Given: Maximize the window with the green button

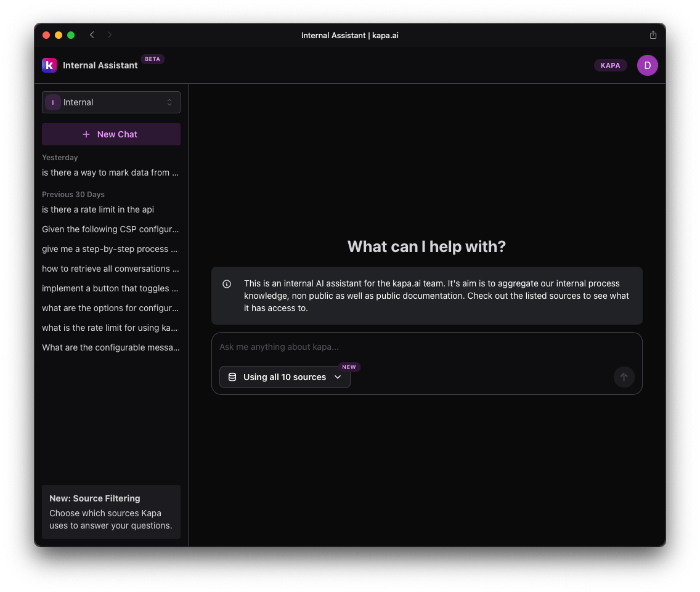Looking at the screenshot, I should (x=71, y=35).
